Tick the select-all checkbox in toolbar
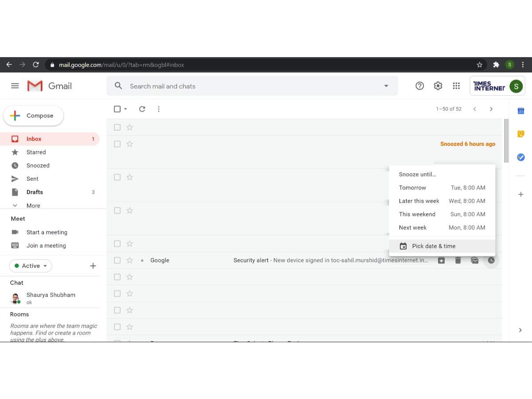Viewport: 532px width, 399px height. pyautogui.click(x=117, y=109)
